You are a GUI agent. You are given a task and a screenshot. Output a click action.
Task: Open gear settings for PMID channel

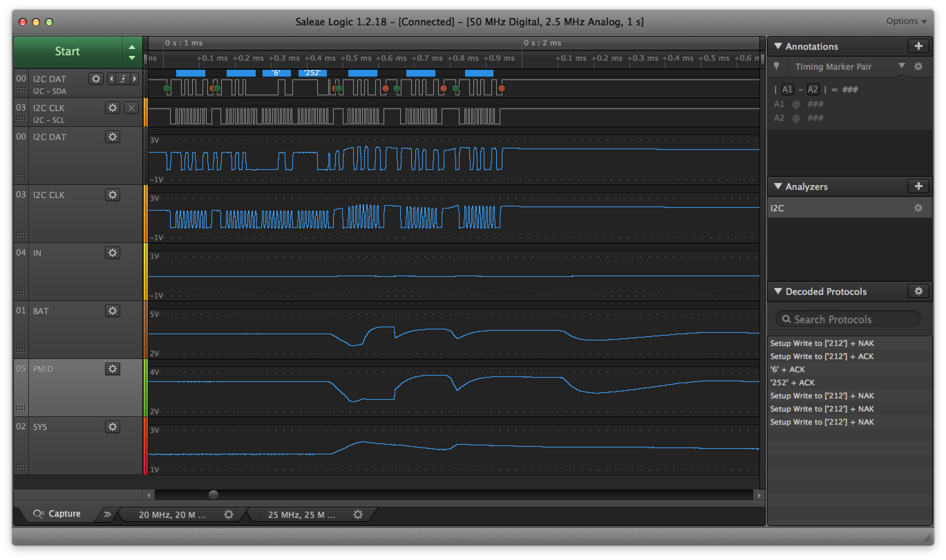pyautogui.click(x=112, y=369)
